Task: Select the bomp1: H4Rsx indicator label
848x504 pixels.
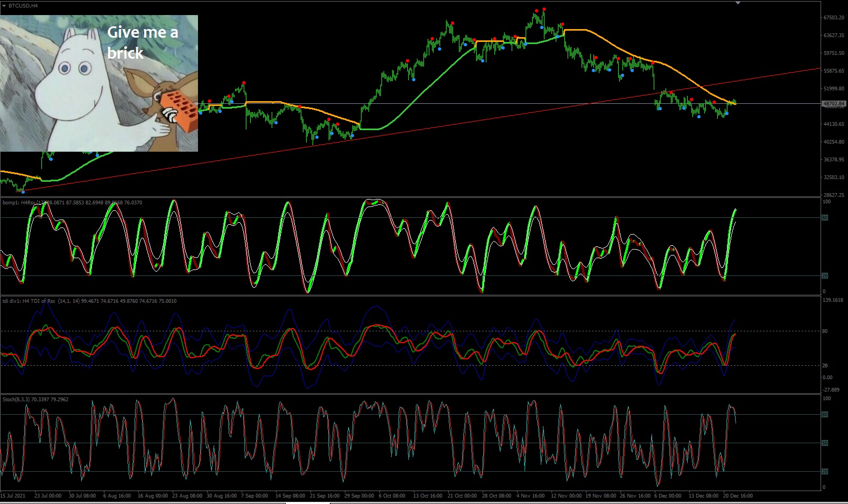Action: click(x=72, y=203)
